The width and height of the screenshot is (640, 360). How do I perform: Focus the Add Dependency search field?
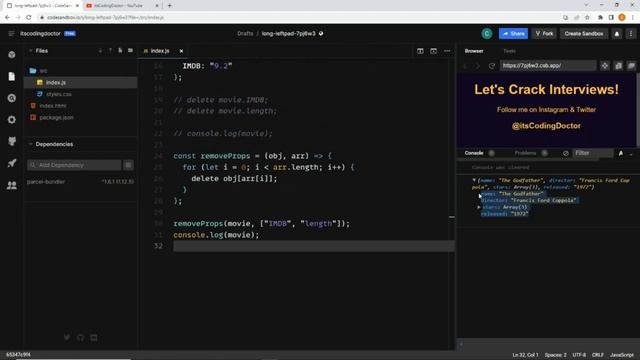74,165
